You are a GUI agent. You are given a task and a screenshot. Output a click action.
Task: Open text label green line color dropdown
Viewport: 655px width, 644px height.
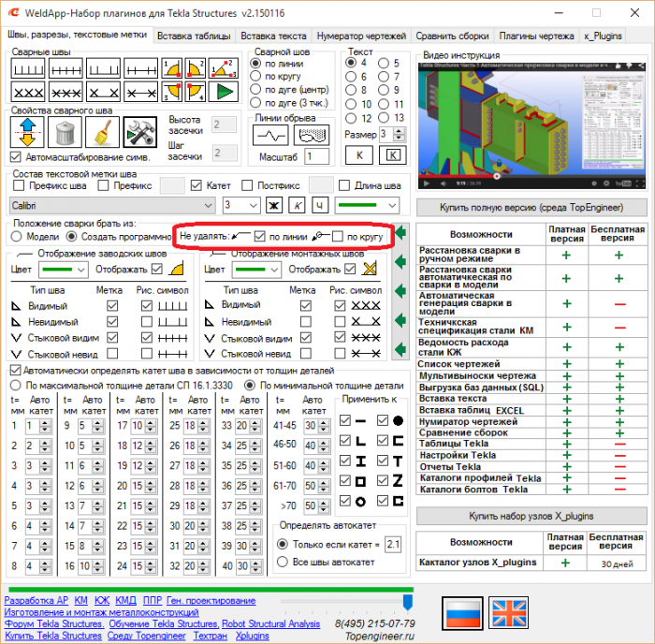point(367,205)
